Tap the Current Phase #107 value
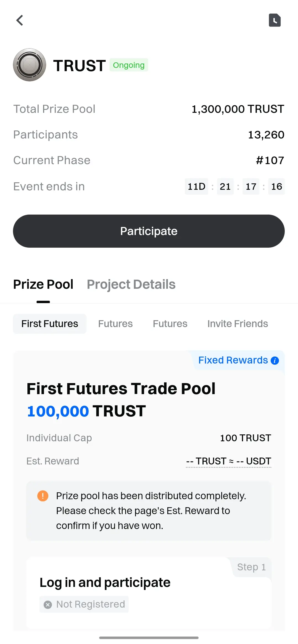The image size is (298, 644). tap(270, 160)
